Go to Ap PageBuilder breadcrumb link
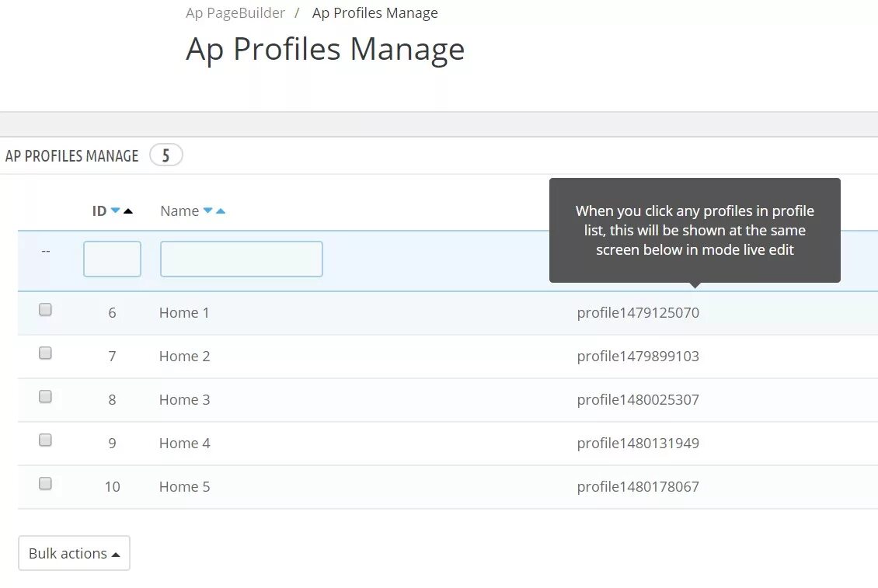The image size is (878, 588). pos(235,13)
